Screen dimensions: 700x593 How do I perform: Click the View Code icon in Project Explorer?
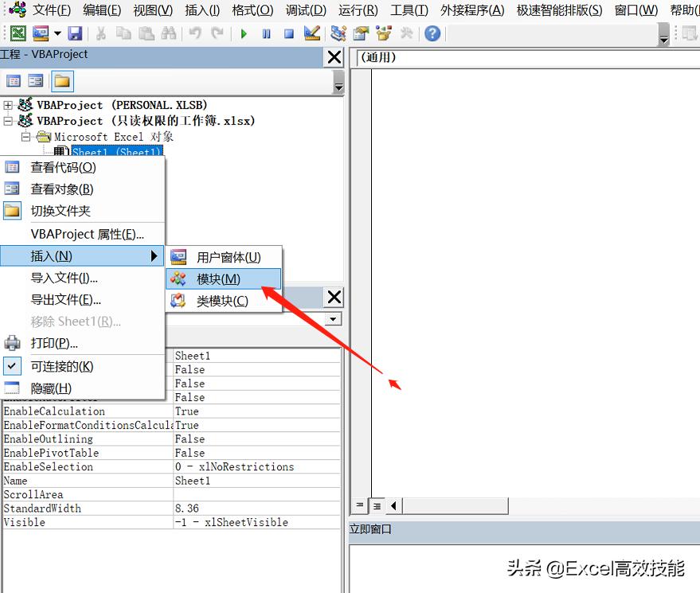click(14, 80)
